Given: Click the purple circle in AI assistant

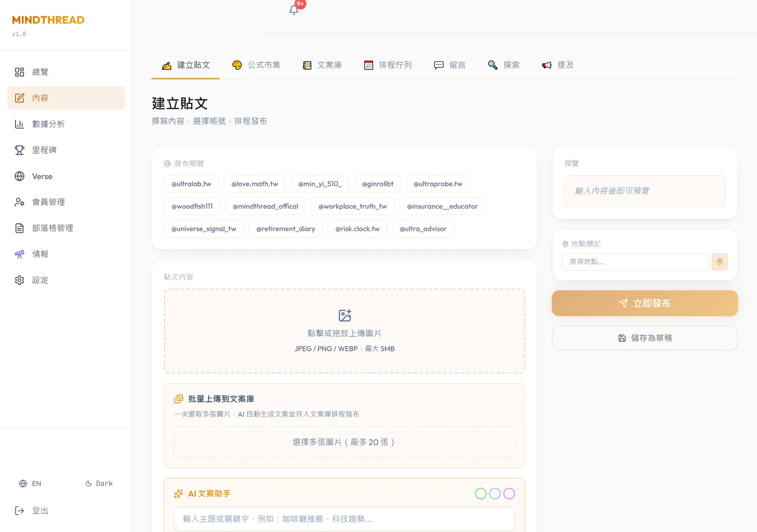Looking at the screenshot, I should click(x=509, y=494).
